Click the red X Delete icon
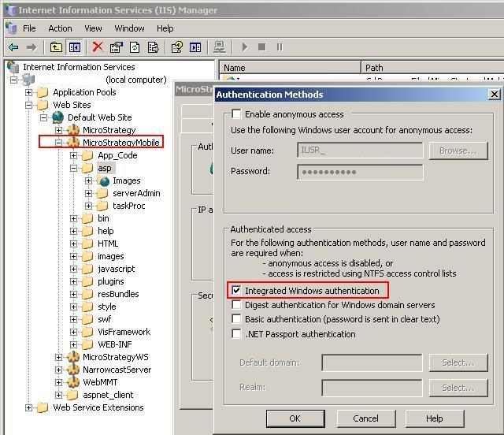Image resolution: width=504 pixels, height=435 pixels. [x=98, y=47]
